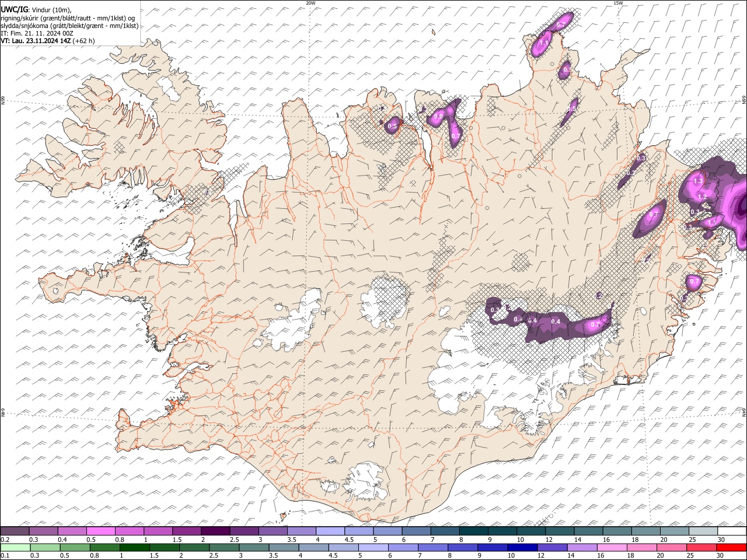Screen dimensions: 747x560
Task: Click the white 30 swatch in upper legend
Action: point(732,531)
